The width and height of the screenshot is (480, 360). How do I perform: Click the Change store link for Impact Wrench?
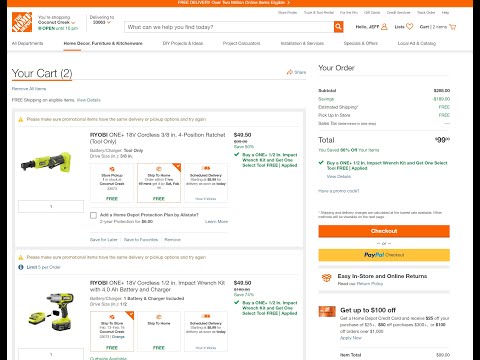(x=118, y=337)
